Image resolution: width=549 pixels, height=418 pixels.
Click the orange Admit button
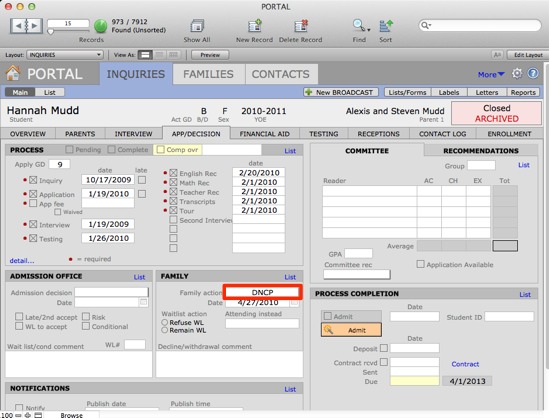(352, 330)
